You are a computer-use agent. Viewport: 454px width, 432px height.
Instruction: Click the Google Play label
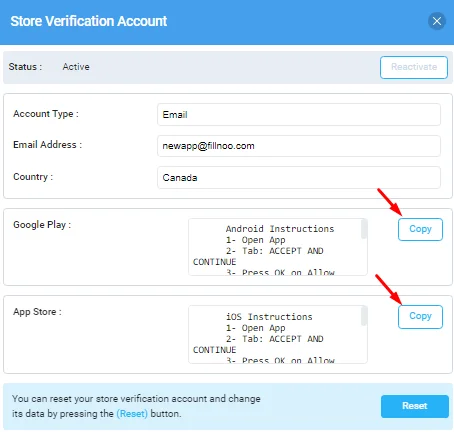point(42,225)
